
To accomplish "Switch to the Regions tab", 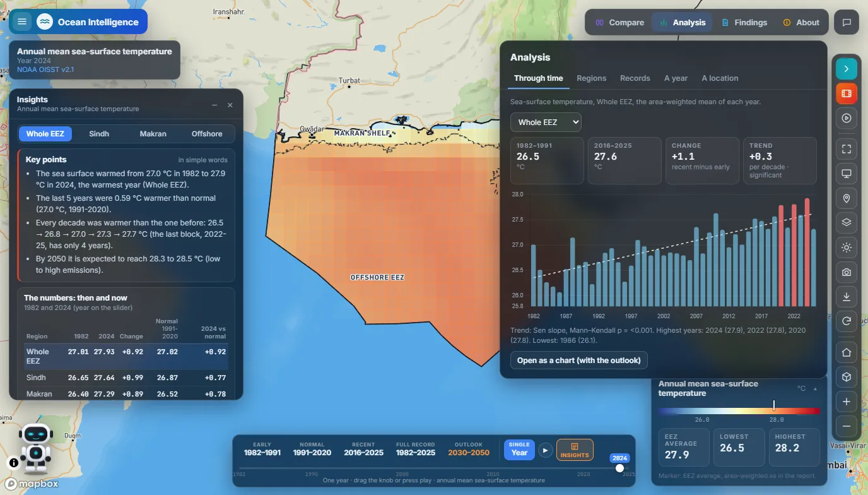I will 591,78.
